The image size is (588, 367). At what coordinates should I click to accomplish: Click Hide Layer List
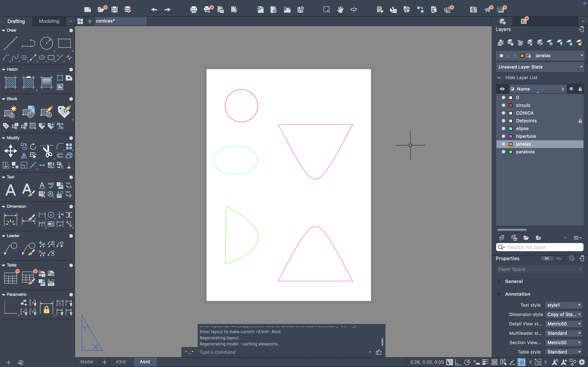click(x=521, y=78)
